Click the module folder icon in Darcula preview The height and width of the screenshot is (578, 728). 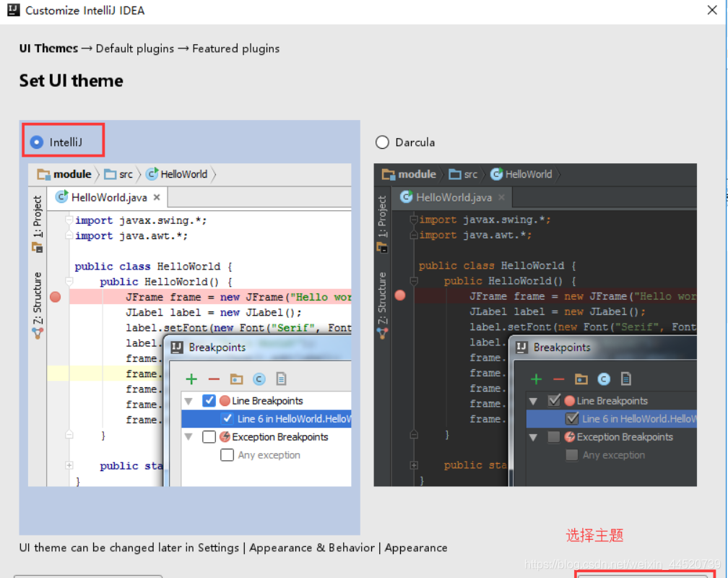point(388,174)
